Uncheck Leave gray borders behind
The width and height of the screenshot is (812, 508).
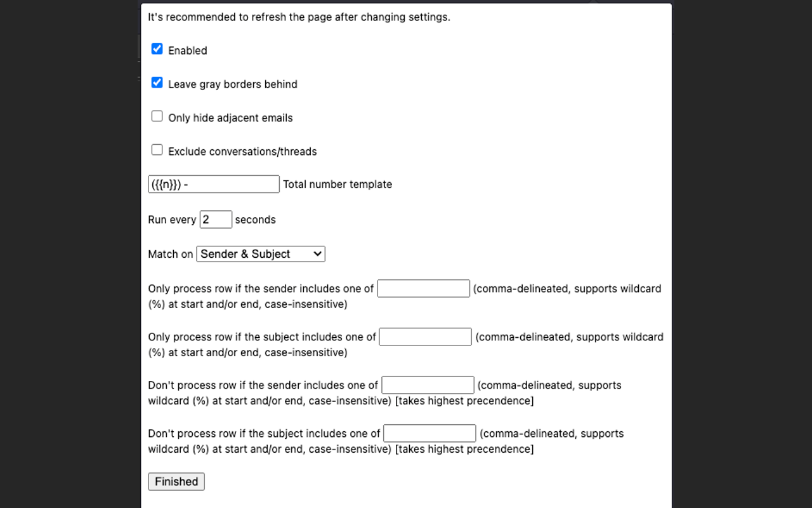[x=157, y=82]
